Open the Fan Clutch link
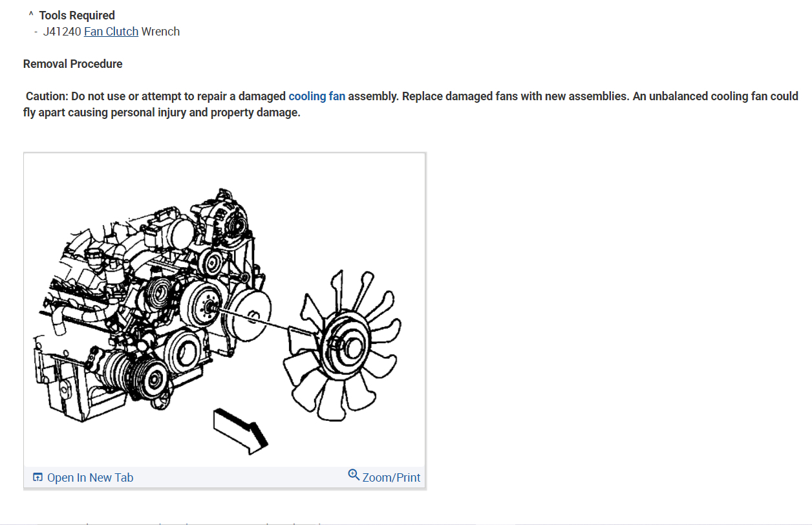The image size is (812, 525). point(111,31)
